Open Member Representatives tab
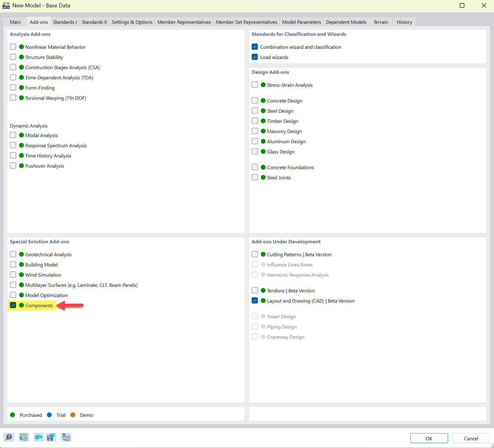 tap(184, 22)
